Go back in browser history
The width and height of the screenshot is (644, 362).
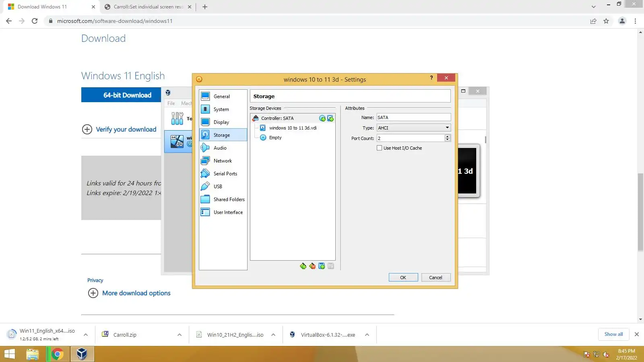point(9,21)
